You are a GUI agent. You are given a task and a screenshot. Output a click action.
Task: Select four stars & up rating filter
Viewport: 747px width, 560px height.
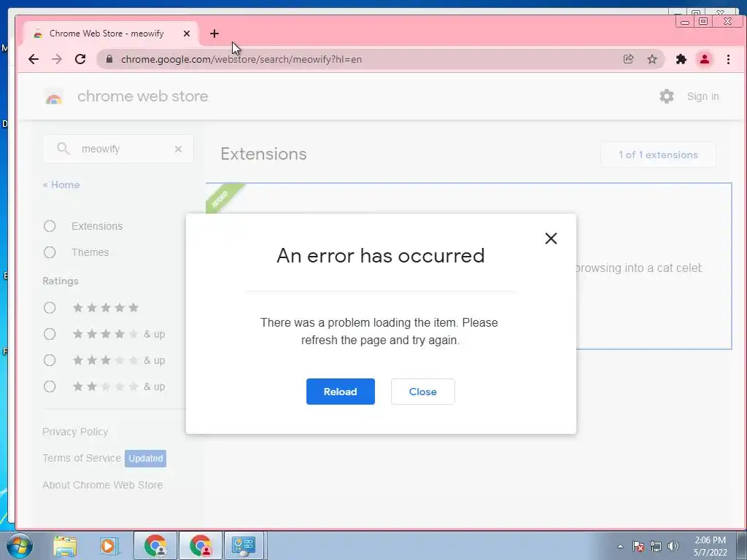(x=50, y=334)
